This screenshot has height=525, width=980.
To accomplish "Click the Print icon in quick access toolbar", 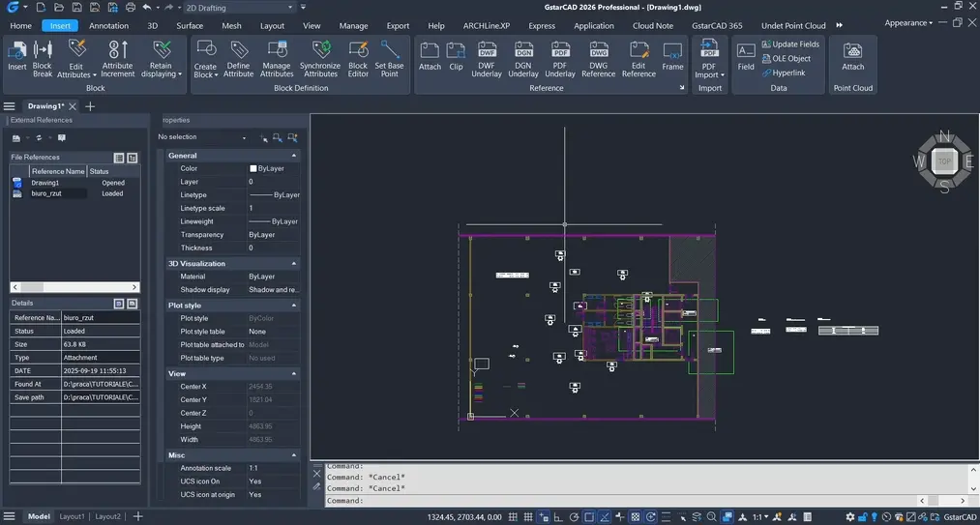I will pyautogui.click(x=130, y=8).
